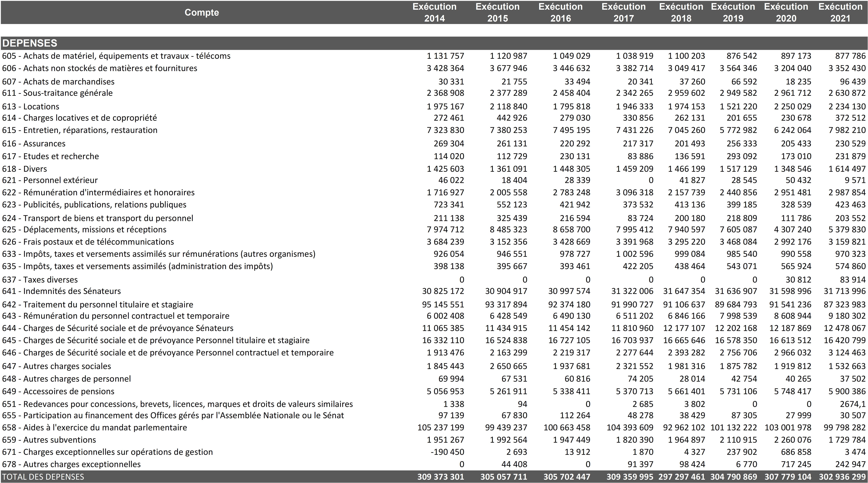Viewport: 868px width, 483px height.
Task: Select the Exécution 2018 column header
Action: (x=681, y=12)
